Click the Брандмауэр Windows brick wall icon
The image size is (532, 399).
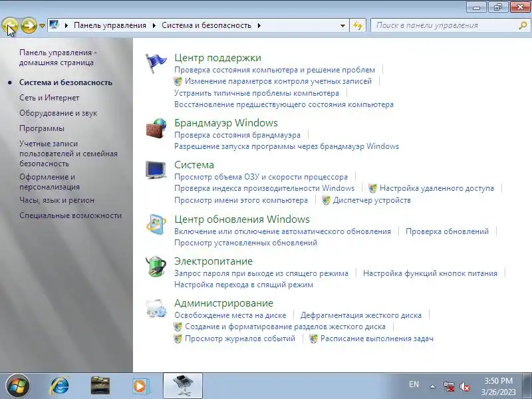pyautogui.click(x=156, y=128)
